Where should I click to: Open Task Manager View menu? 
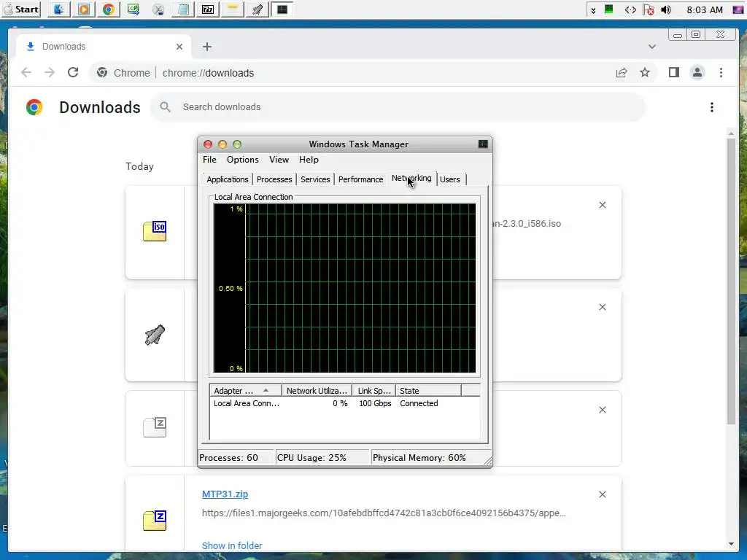coord(279,160)
